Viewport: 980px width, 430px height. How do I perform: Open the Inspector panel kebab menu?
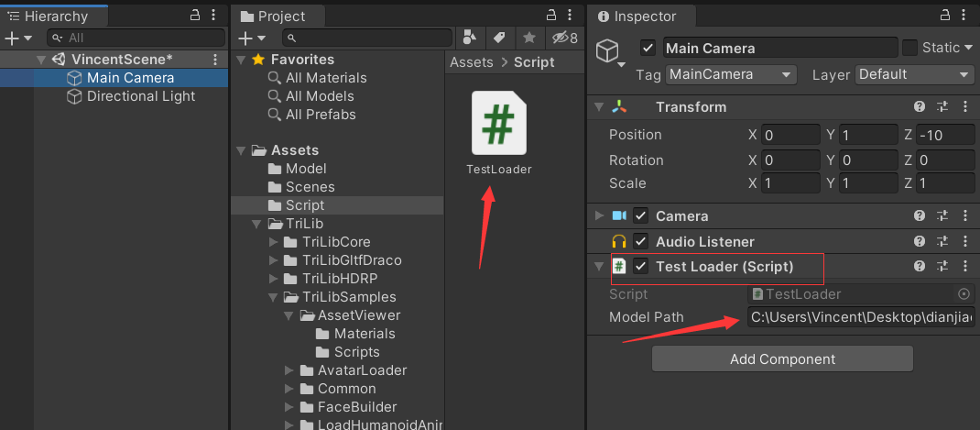pos(964,16)
